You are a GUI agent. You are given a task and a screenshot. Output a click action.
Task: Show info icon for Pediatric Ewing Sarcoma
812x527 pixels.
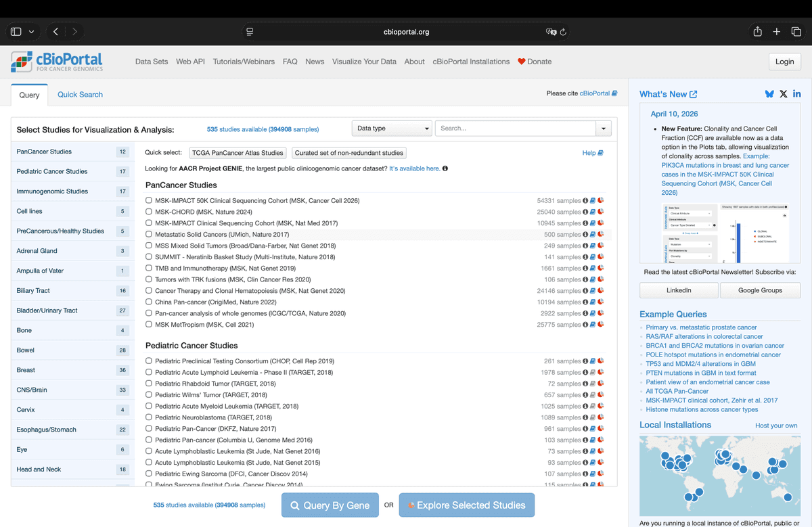click(x=586, y=474)
